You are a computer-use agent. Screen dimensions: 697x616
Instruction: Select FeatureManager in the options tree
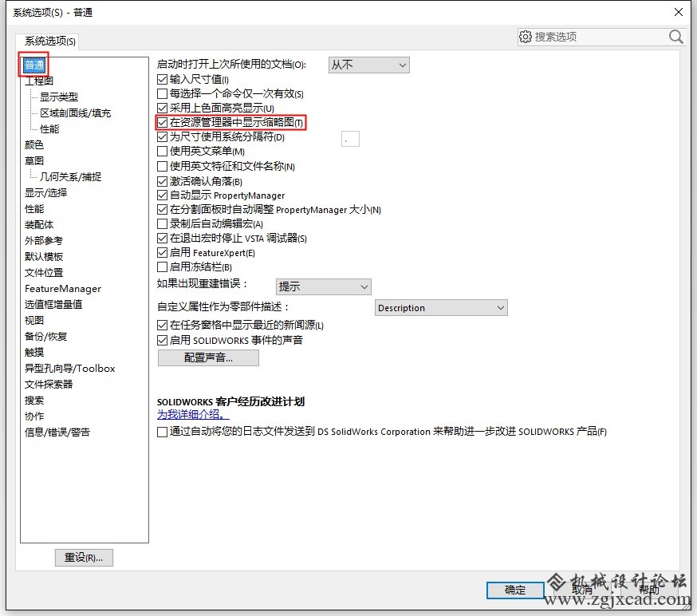coord(63,289)
